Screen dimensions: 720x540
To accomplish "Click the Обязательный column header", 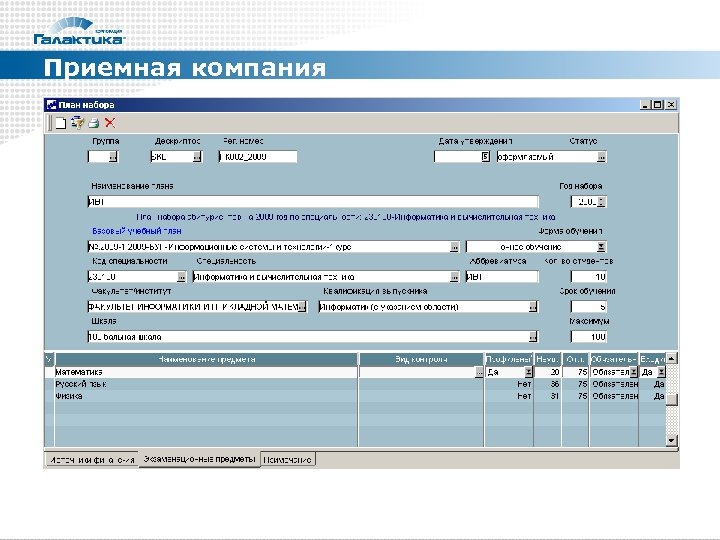I will coord(613,360).
